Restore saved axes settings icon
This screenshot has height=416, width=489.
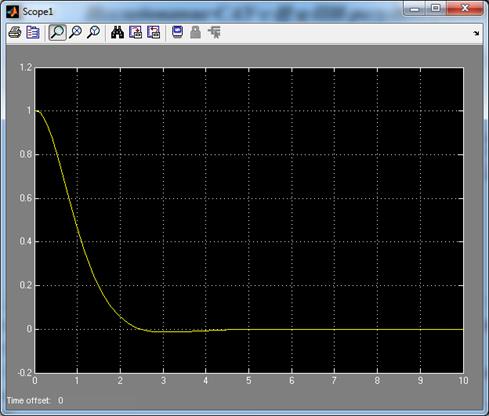(x=153, y=33)
